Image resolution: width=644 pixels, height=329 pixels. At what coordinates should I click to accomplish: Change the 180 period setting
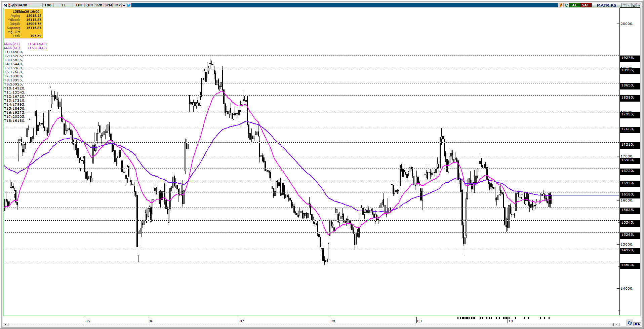coord(48,5)
